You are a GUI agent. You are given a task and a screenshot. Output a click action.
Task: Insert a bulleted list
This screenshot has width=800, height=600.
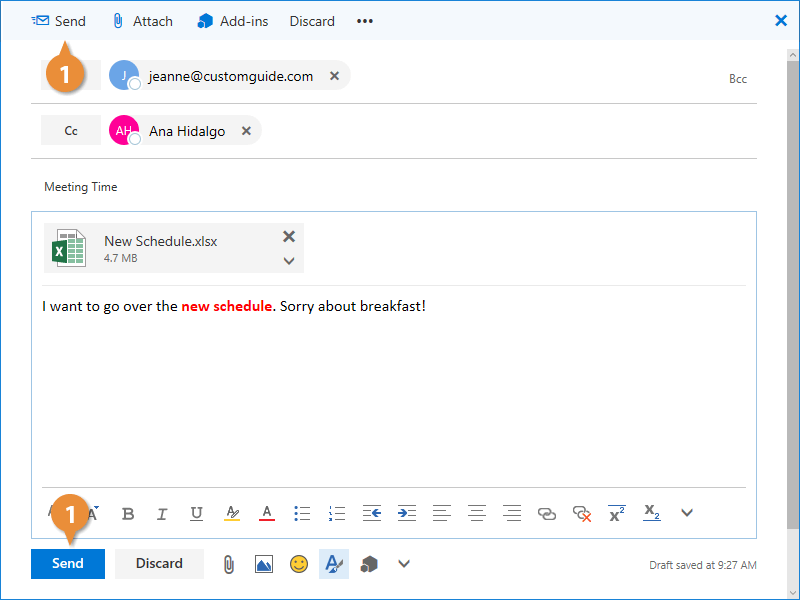(x=302, y=513)
